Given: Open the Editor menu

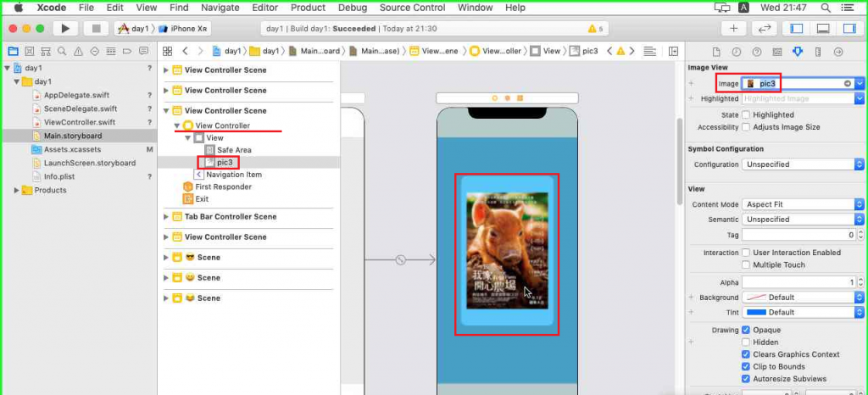Looking at the screenshot, I should click(x=264, y=8).
